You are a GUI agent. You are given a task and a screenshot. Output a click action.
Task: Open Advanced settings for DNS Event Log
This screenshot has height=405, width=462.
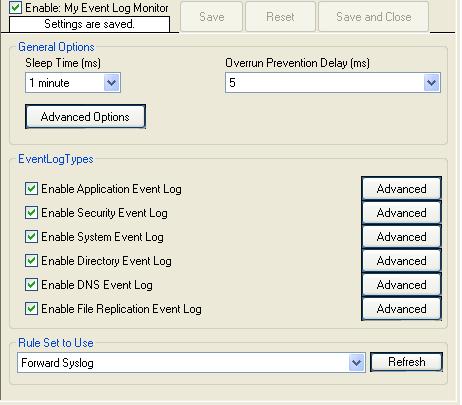401,285
